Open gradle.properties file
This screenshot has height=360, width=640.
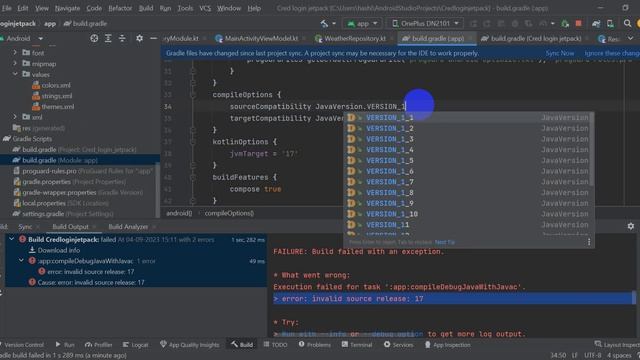click(x=69, y=182)
